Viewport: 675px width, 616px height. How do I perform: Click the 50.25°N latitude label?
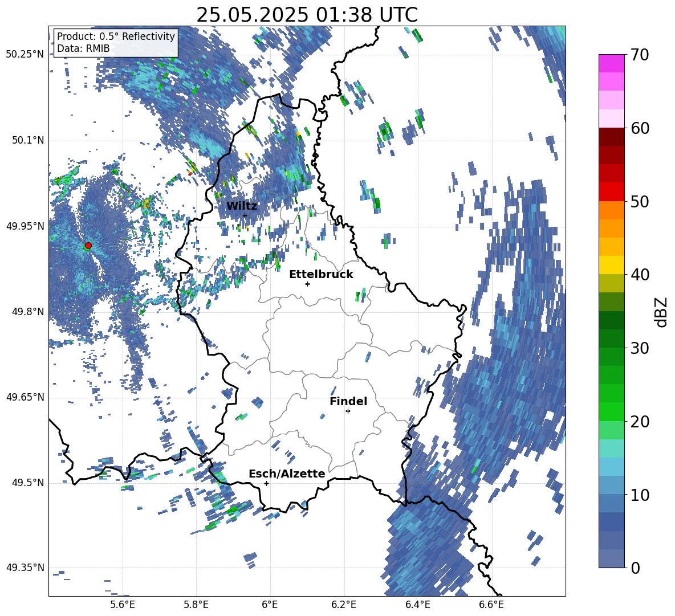coord(25,55)
